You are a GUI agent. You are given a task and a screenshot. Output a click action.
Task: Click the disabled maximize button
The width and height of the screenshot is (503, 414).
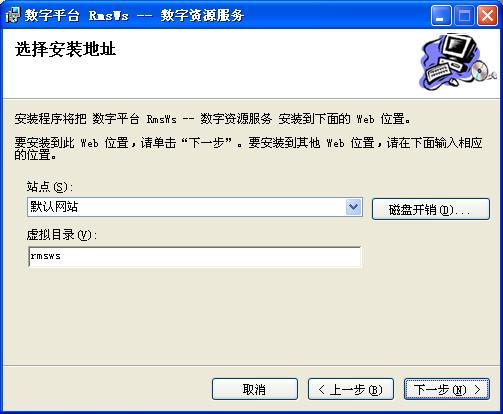coord(464,16)
